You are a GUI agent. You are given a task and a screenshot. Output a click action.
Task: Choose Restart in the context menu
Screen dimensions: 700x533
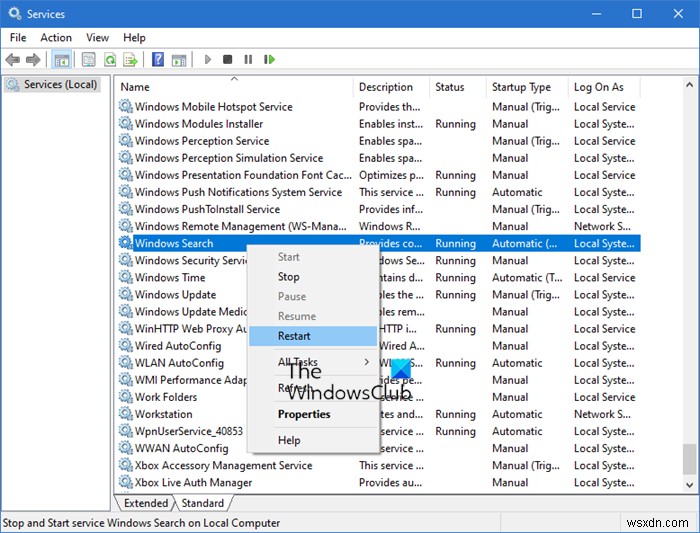pos(312,336)
